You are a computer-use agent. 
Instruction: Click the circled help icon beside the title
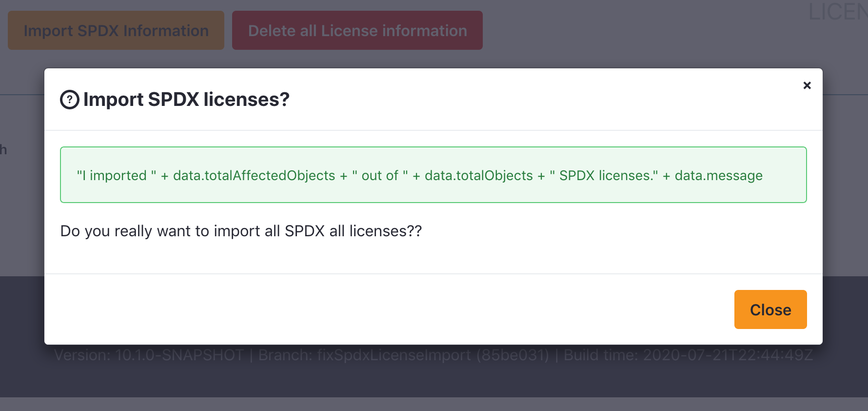coord(70,99)
